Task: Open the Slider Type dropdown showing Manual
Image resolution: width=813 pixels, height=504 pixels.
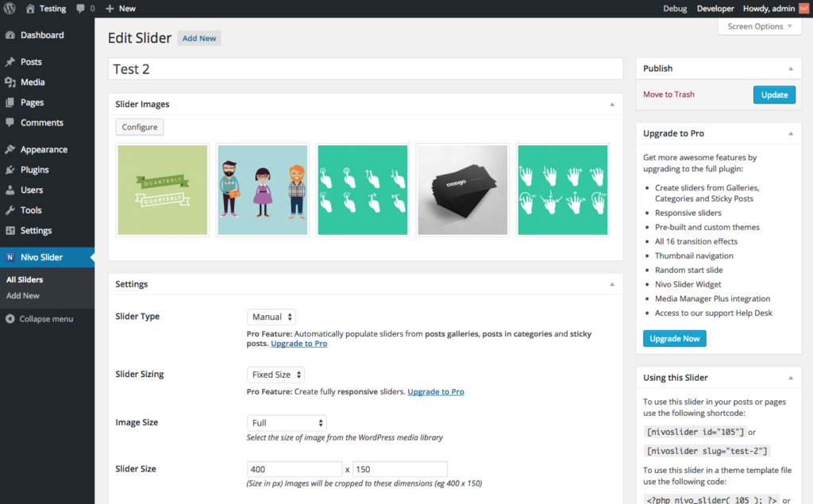Action: click(x=271, y=316)
